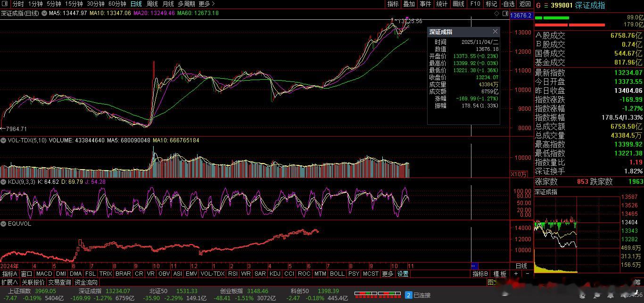Switch to 月线 monthly chart
The image size is (644, 303).
click(x=168, y=4)
